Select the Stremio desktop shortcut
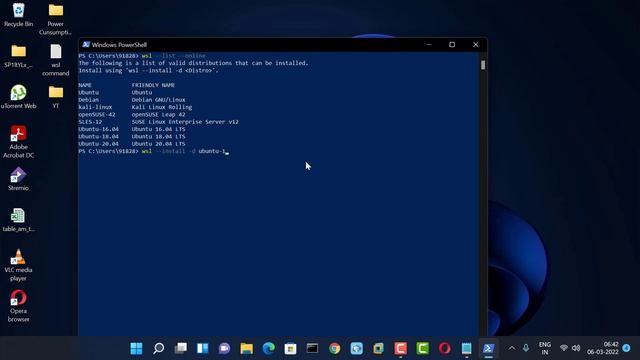The height and width of the screenshot is (360, 640). click(x=18, y=179)
